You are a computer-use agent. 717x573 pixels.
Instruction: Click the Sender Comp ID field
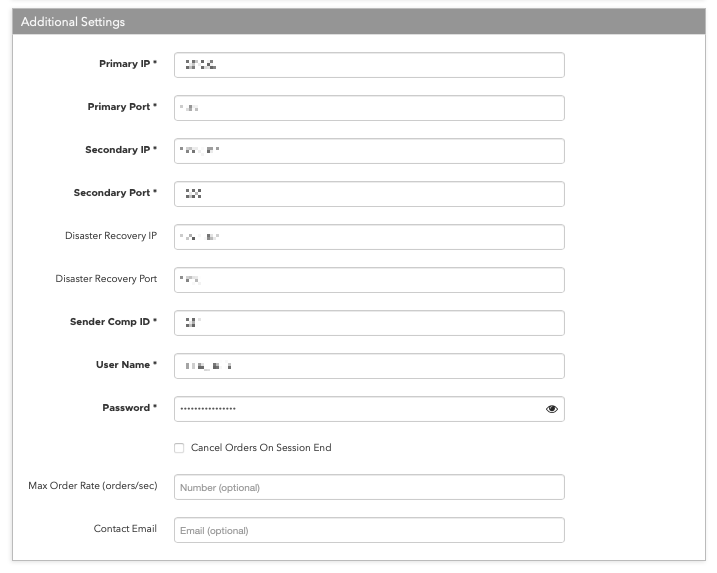pyautogui.click(x=369, y=323)
